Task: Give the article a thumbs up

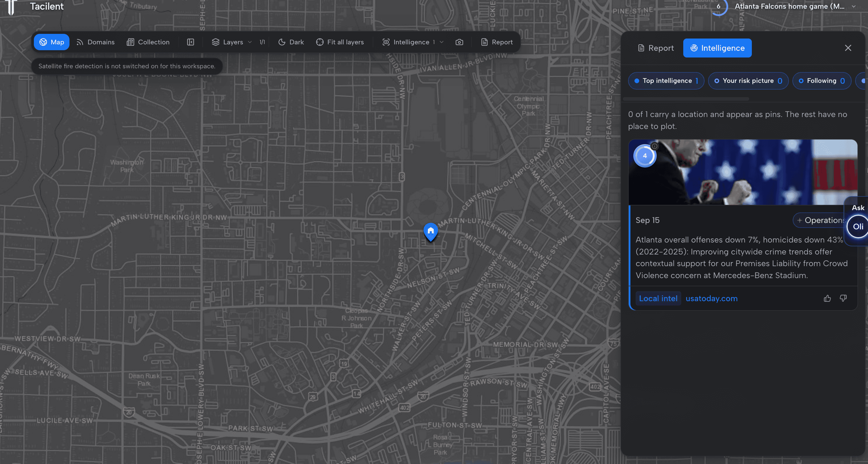Action: pyautogui.click(x=827, y=299)
